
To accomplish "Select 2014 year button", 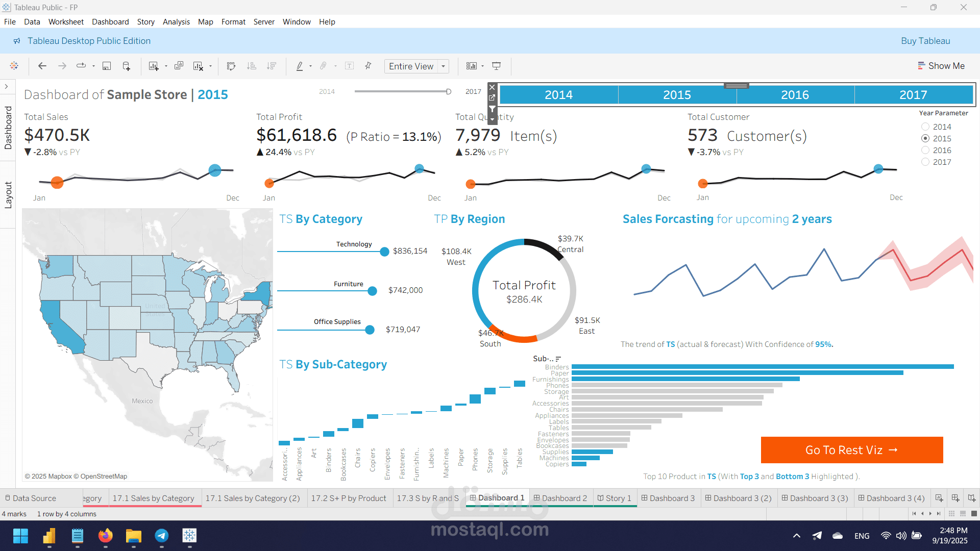I will (x=558, y=95).
